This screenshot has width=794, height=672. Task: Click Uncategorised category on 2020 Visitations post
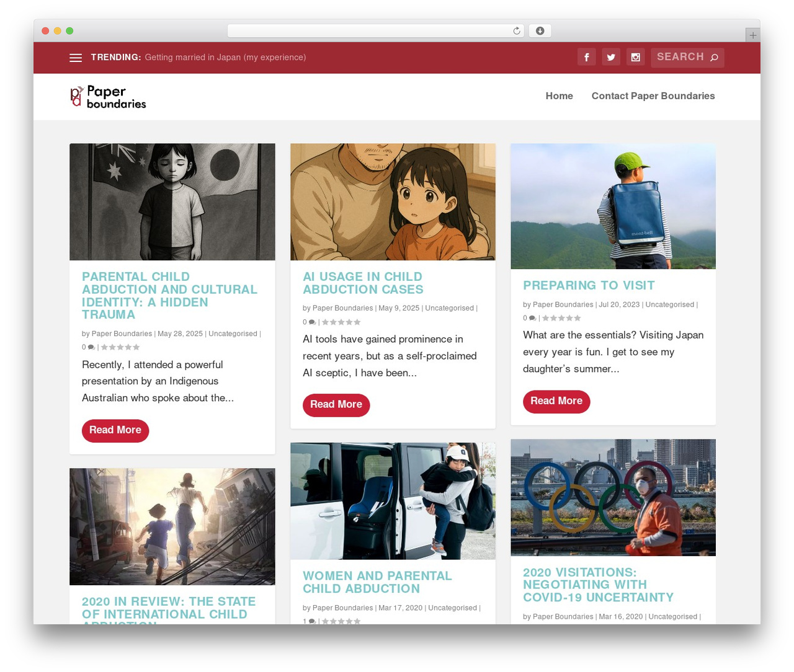point(673,617)
